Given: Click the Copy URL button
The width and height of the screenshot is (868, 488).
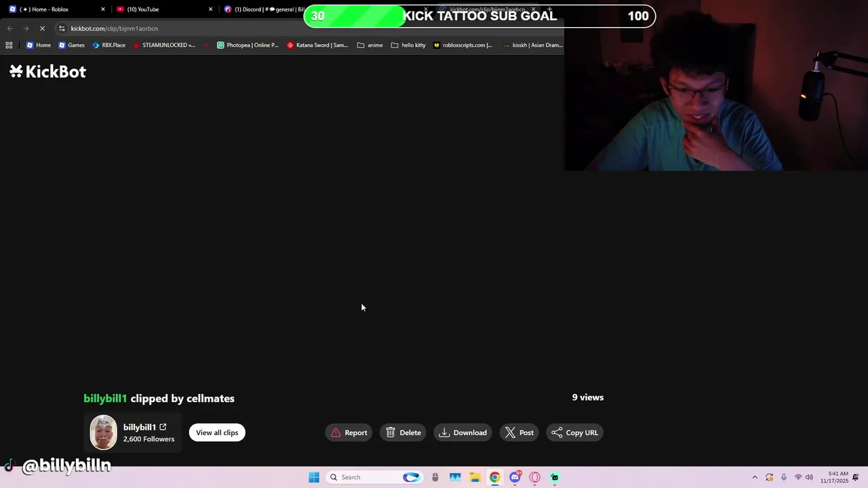Looking at the screenshot, I should point(574,432).
